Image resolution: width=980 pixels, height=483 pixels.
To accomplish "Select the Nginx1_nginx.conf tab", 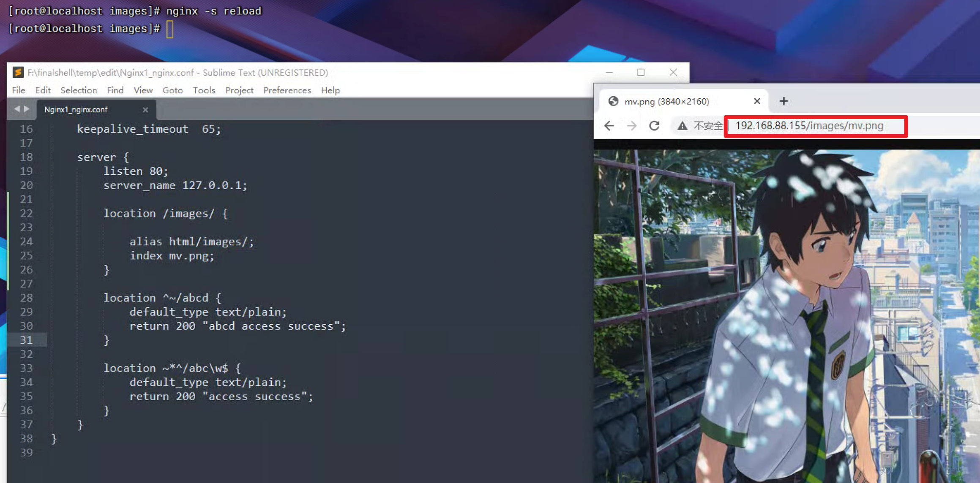I will point(76,110).
